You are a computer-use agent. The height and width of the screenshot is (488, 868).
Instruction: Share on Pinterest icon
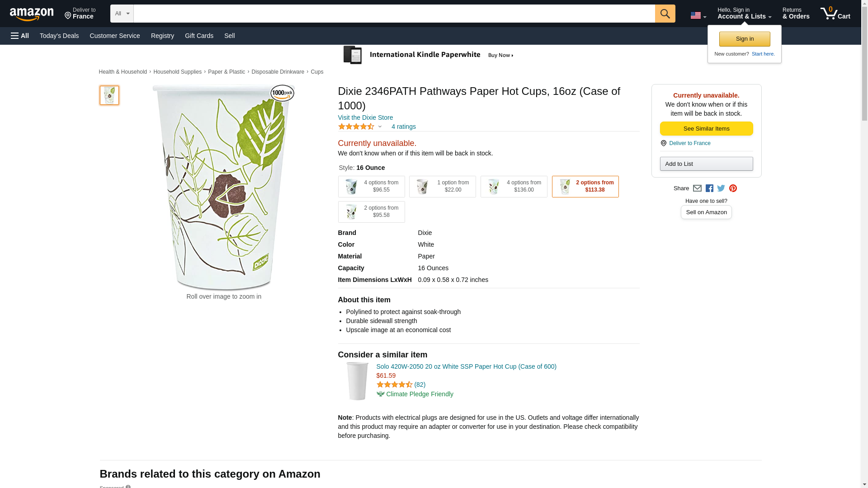click(733, 188)
